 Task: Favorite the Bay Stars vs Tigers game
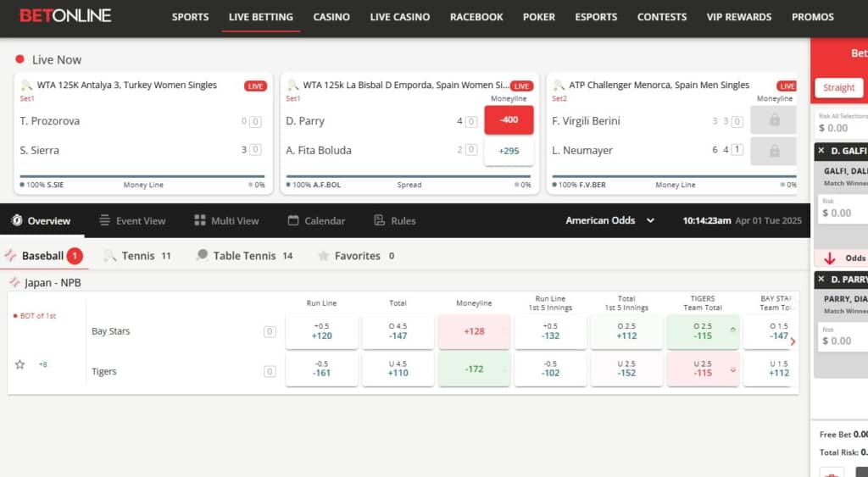(20, 364)
